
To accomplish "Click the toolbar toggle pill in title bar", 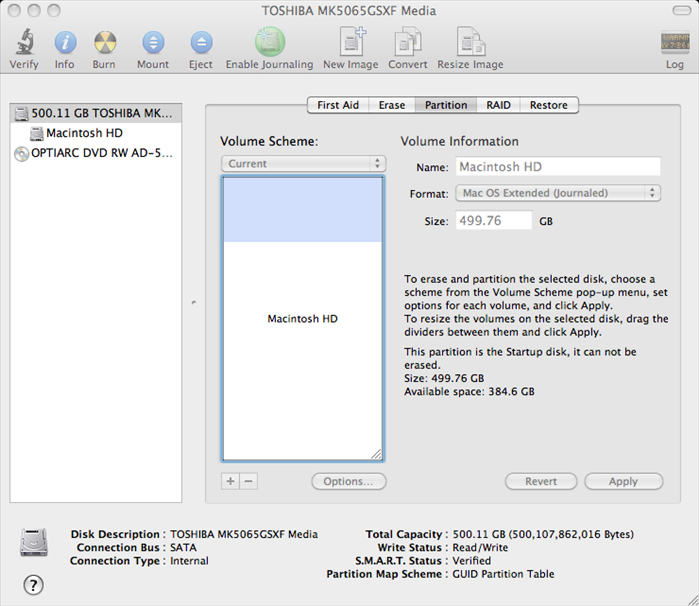I will [682, 10].
